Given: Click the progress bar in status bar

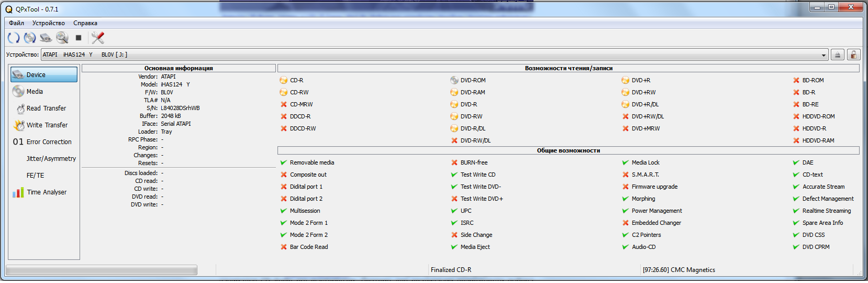Looking at the screenshot, I should 102,270.
